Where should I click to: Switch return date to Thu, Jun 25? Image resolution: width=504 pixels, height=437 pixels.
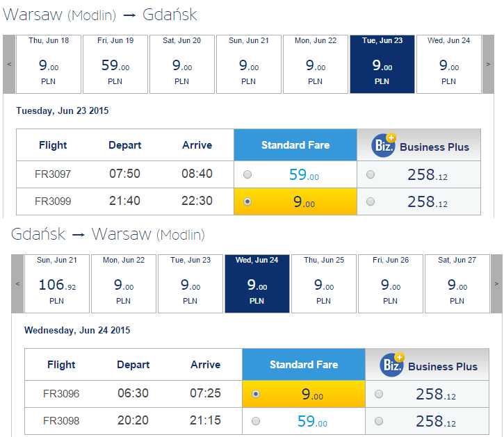pyautogui.click(x=324, y=283)
